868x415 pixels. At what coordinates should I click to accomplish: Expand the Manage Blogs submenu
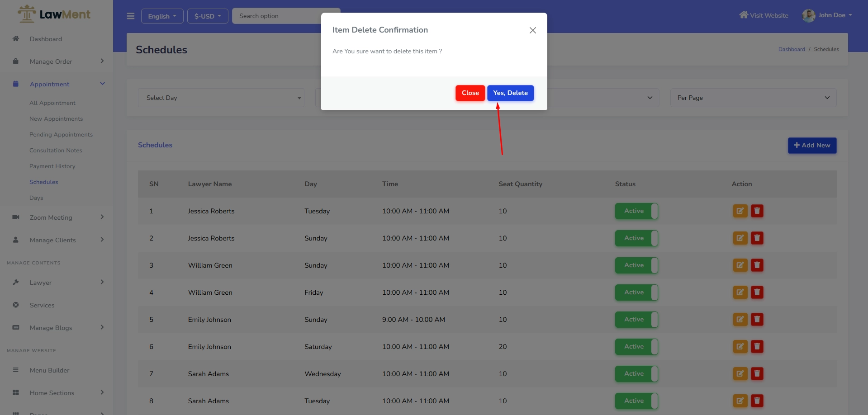[x=57, y=328]
